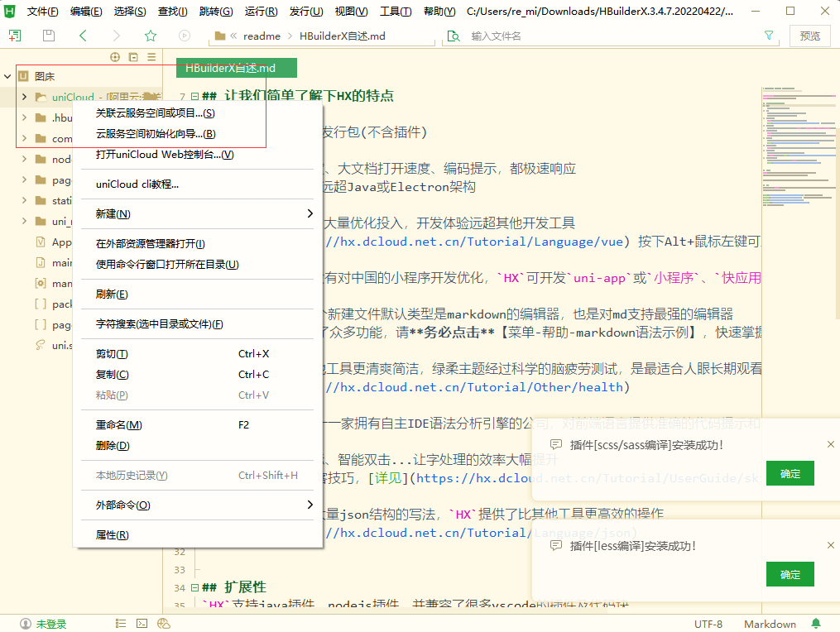Click the locate file target icon in sidebar
This screenshot has width=840, height=632.
click(x=115, y=56)
